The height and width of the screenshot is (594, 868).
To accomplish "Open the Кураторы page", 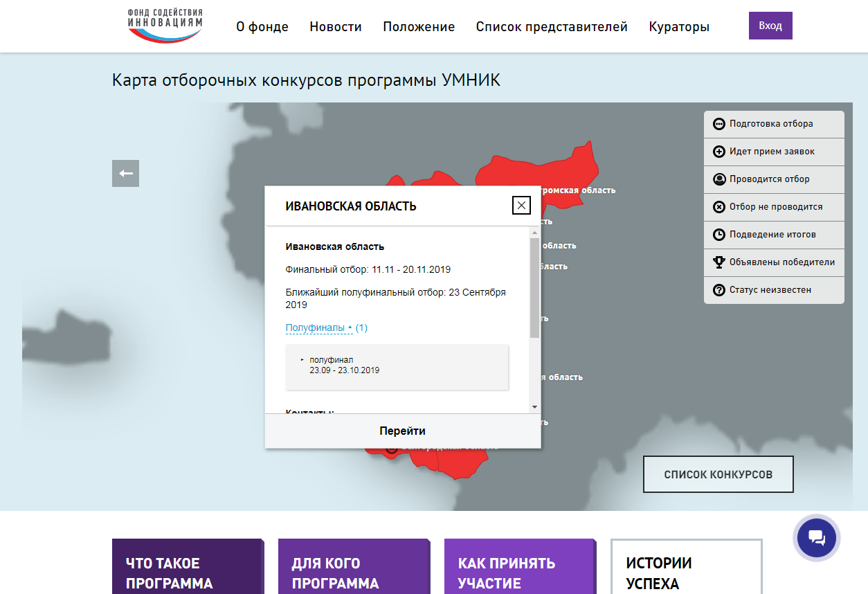I will pos(679,27).
